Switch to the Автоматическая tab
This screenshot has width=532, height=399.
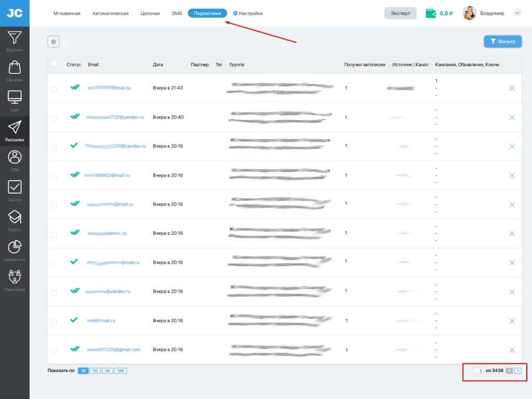coord(110,13)
